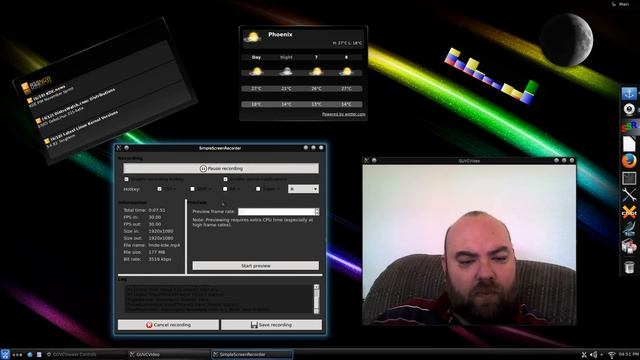Open the SimpleScreenRecorder window menu icon
This screenshot has width=640, height=360.
point(119,148)
